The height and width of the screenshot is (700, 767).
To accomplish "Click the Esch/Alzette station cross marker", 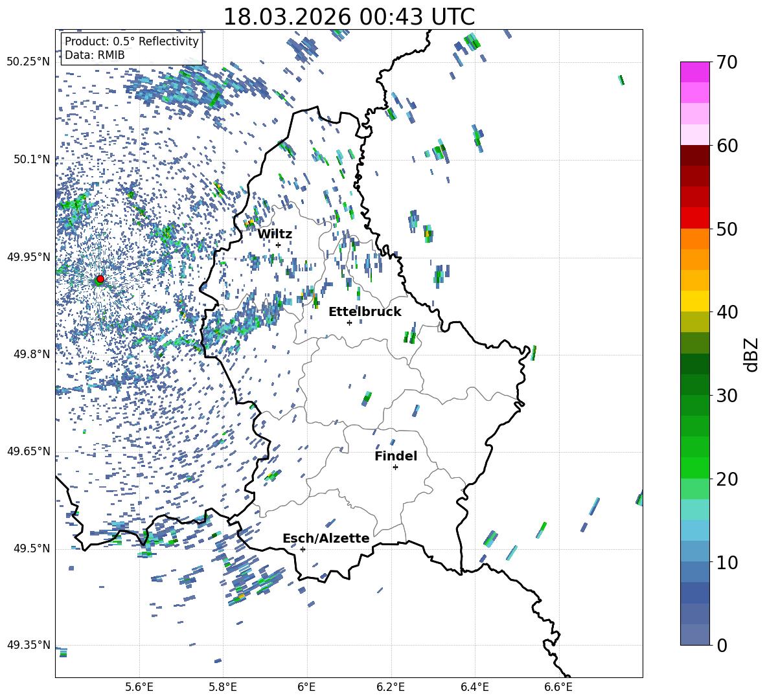I will click(x=303, y=549).
